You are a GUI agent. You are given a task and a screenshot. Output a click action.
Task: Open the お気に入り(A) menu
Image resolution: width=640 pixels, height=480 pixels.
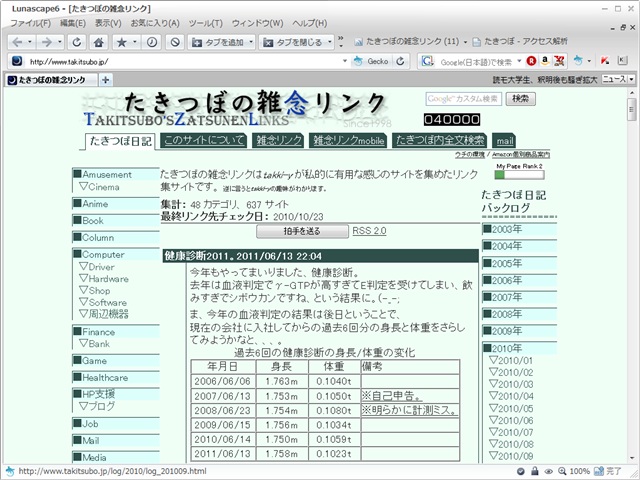(x=155, y=23)
